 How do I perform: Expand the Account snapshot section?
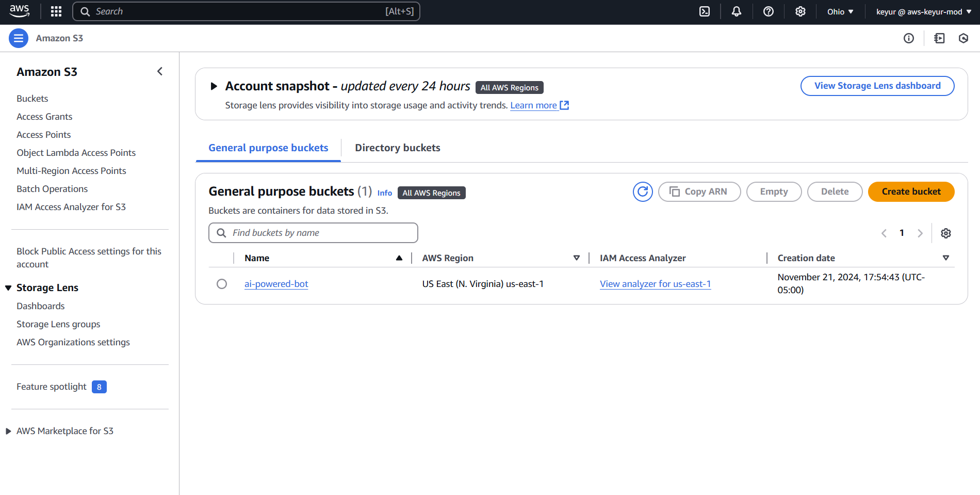coord(214,86)
